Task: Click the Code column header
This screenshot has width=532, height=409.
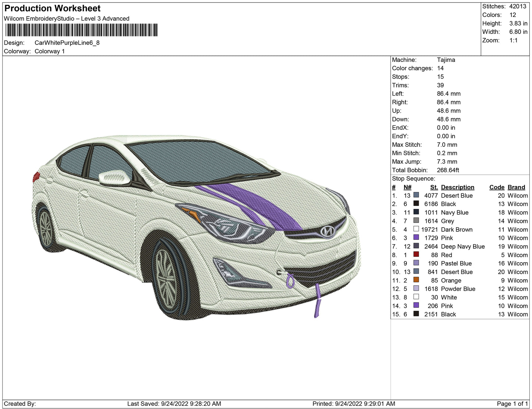Action: point(497,187)
